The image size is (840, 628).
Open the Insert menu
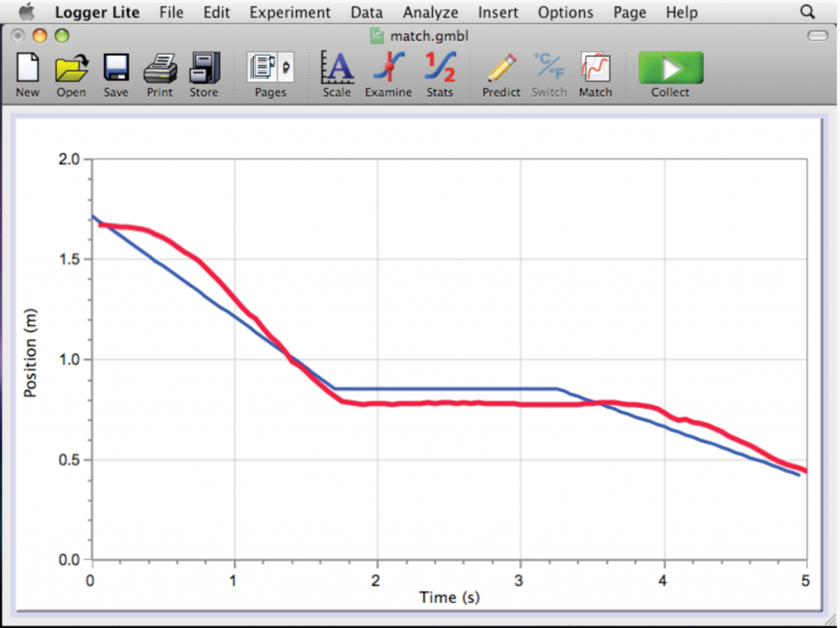click(498, 11)
